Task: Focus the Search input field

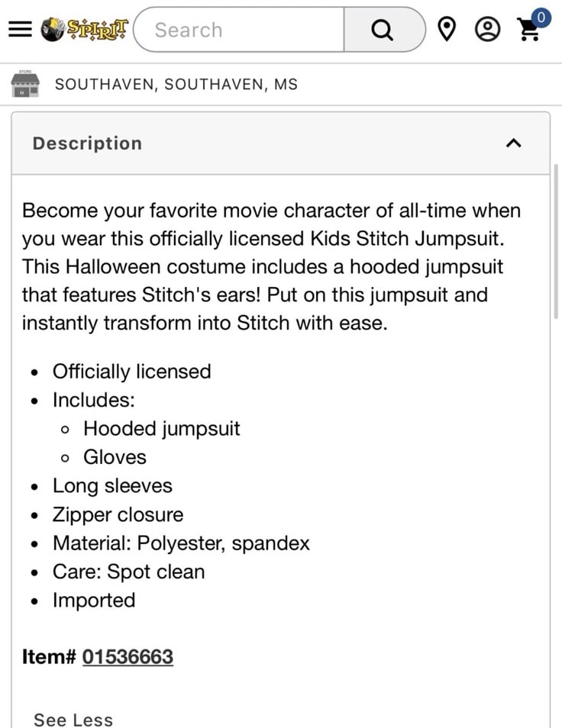Action: click(241, 30)
